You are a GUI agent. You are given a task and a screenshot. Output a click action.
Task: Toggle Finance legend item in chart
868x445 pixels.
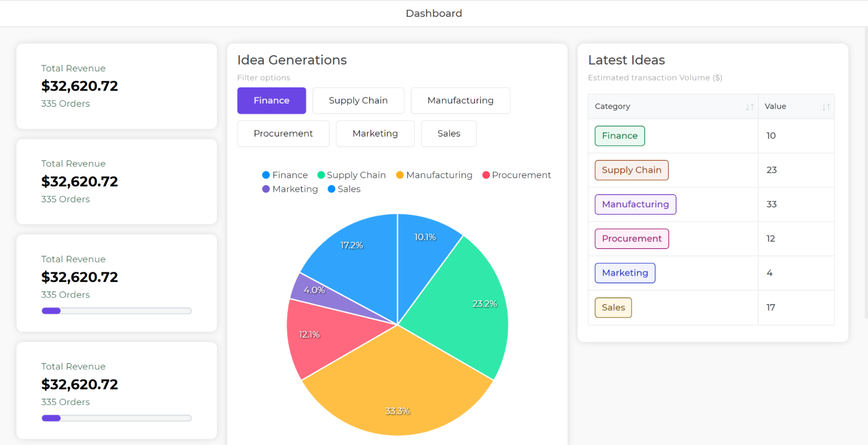(x=285, y=175)
